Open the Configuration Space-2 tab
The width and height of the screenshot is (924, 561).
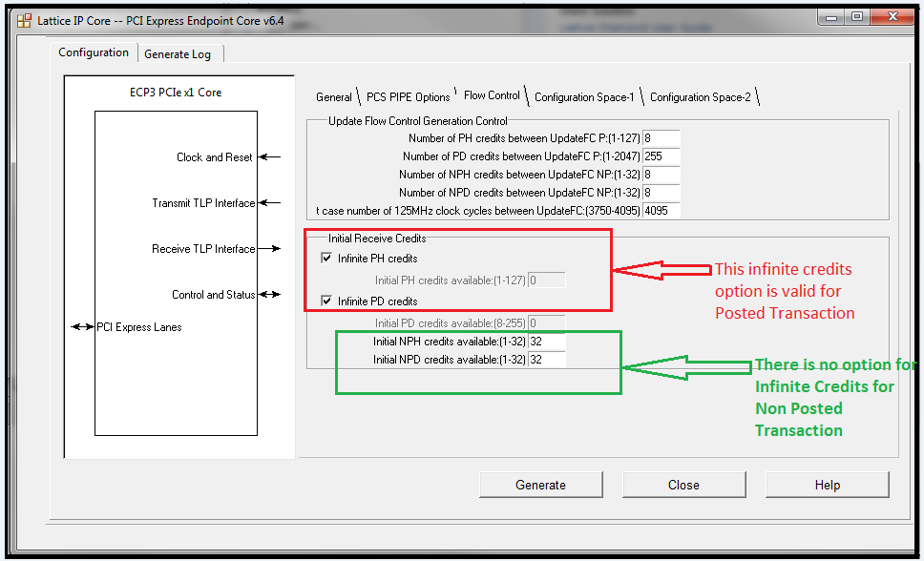[x=700, y=97]
